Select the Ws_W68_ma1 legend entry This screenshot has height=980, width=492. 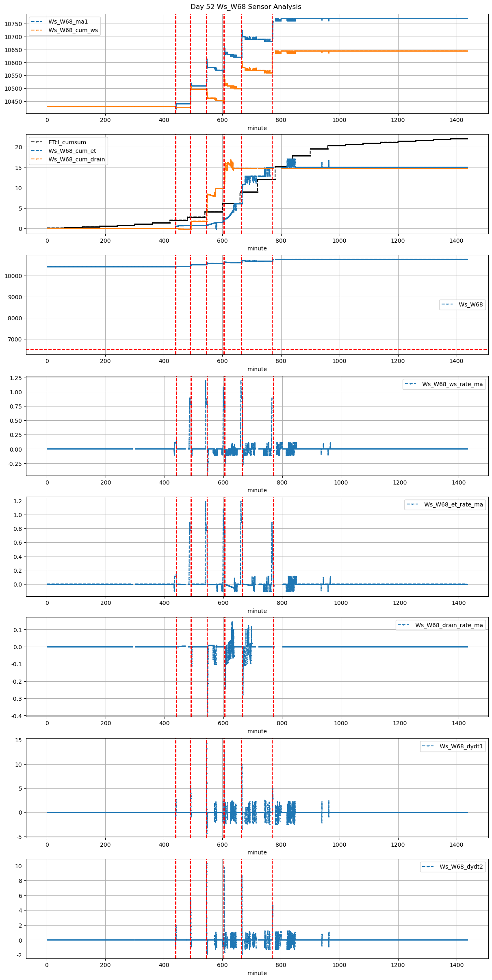[68, 22]
